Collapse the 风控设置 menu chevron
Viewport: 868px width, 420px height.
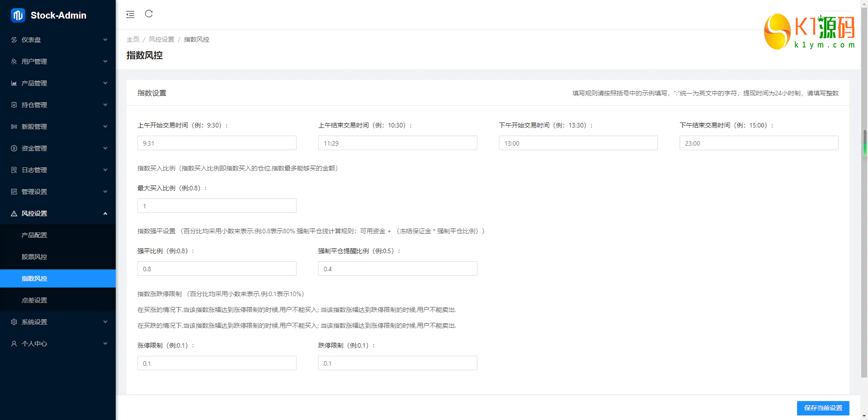pyautogui.click(x=105, y=213)
